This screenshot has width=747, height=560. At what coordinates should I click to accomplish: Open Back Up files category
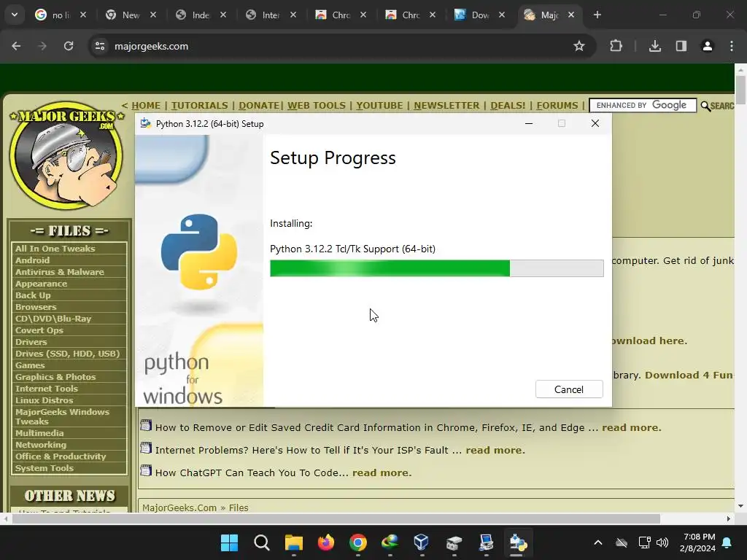tap(32, 295)
